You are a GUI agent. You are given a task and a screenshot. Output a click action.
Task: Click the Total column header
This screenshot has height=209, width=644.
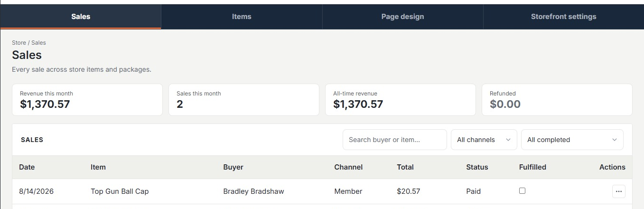point(405,167)
